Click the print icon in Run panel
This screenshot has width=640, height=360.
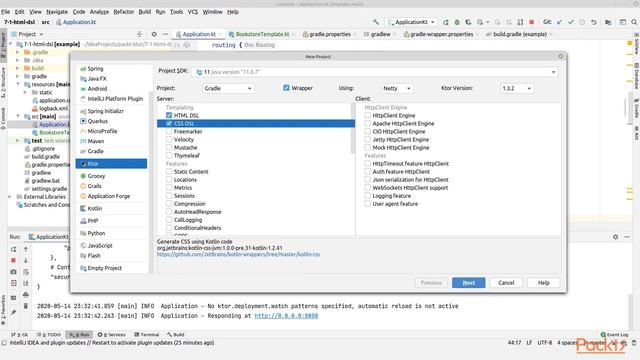(26, 295)
